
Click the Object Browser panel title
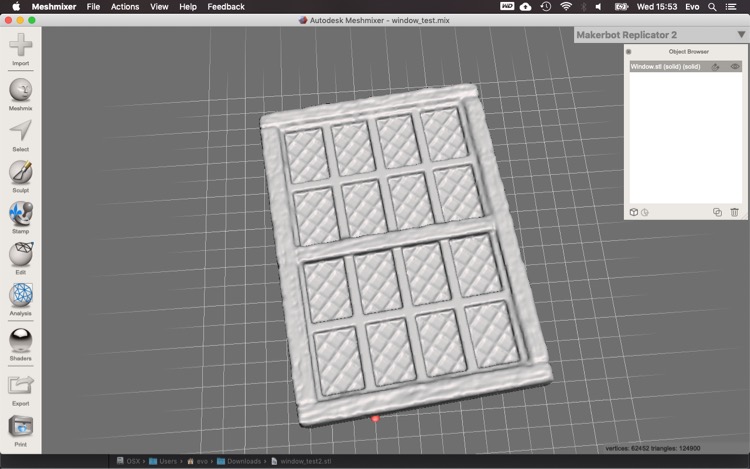click(688, 52)
